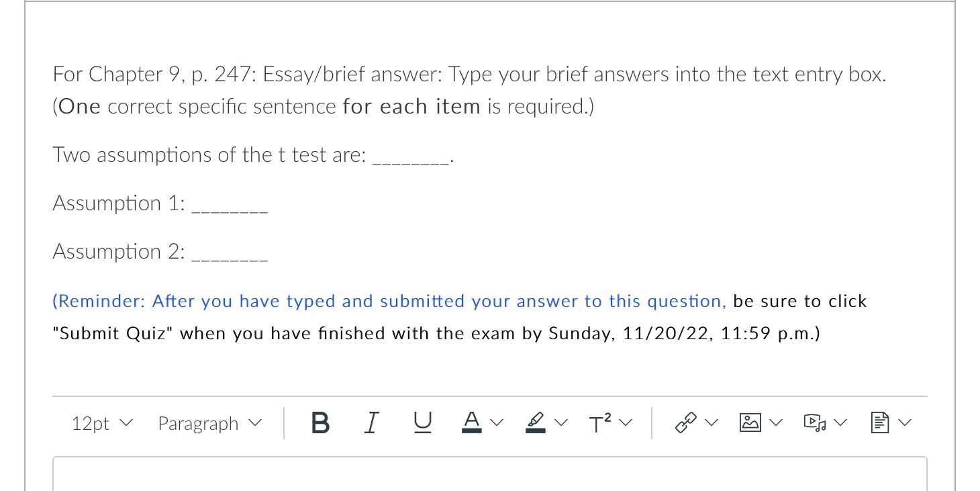
Task: Insert a link using the chain icon
Action: [686, 422]
